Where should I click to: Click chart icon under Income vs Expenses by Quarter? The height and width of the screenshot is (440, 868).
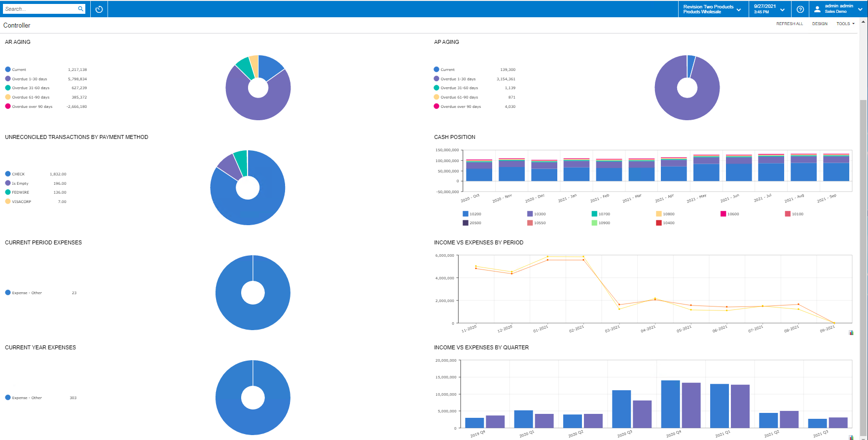tap(851, 438)
